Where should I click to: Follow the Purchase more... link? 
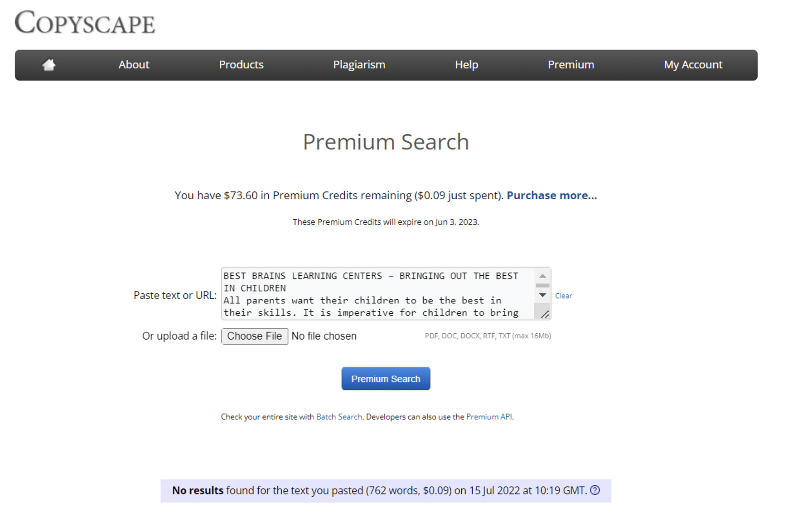(x=551, y=195)
